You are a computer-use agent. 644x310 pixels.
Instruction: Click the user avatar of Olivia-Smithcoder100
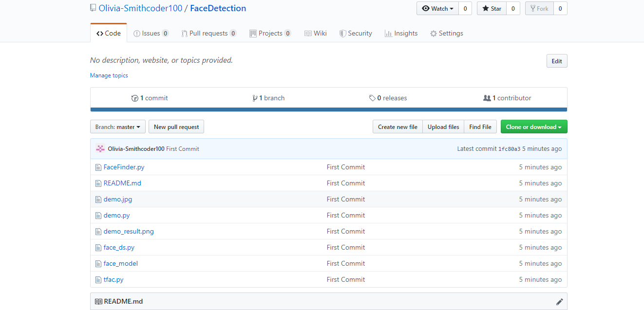coord(100,149)
